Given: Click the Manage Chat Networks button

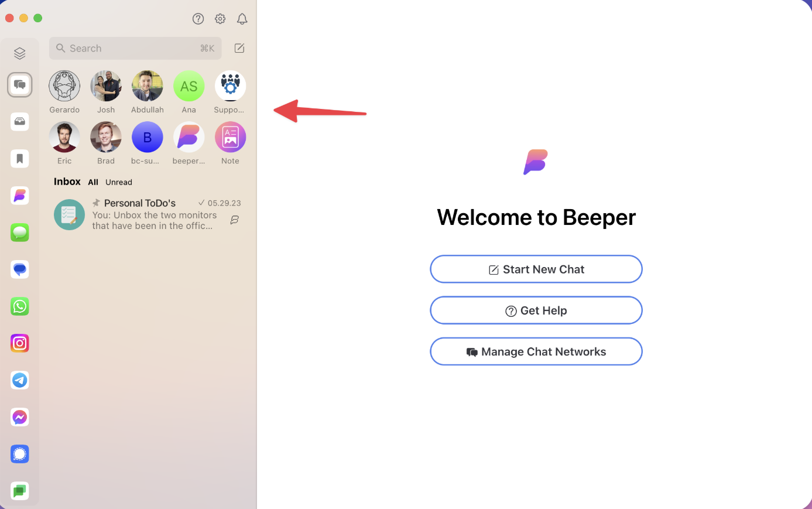Looking at the screenshot, I should pos(536,351).
